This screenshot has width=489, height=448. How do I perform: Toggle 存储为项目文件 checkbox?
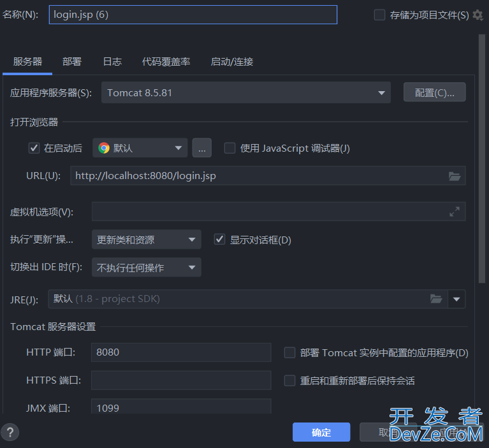379,15
